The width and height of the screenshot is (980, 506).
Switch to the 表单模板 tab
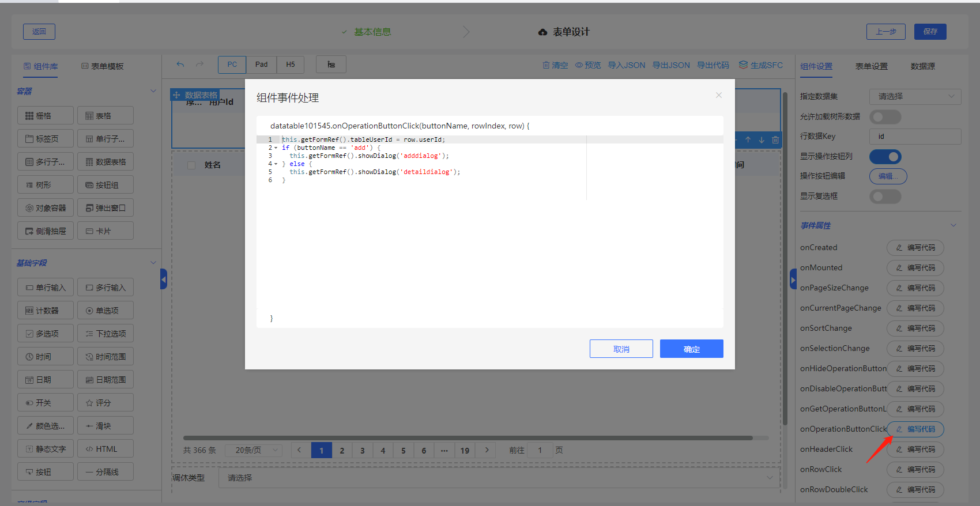103,66
